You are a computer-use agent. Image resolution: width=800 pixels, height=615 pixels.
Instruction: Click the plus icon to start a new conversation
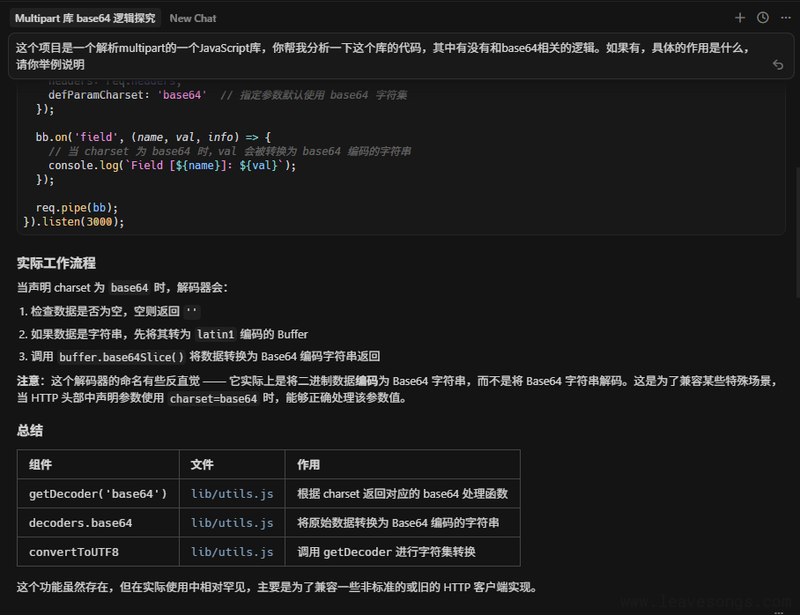[x=740, y=18]
